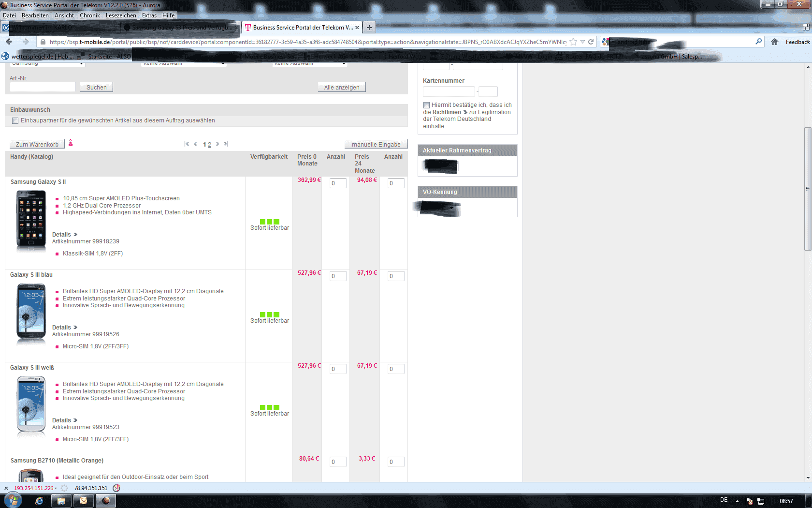Open Windows Explorer from taskbar
The image size is (812, 508).
tap(61, 501)
